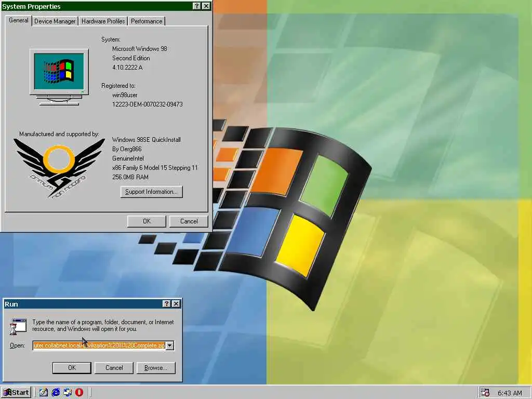Click the 'Second Edition' text
This screenshot has width=532, height=399.
[131, 58]
